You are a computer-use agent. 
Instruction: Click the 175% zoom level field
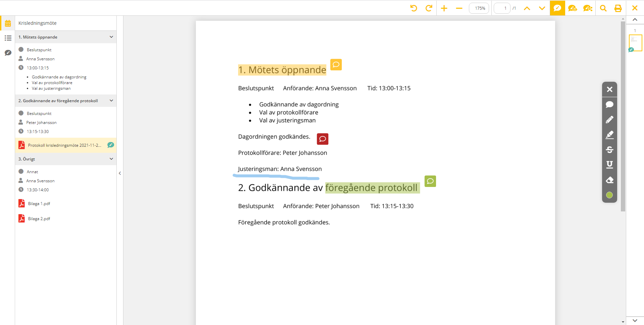tap(479, 8)
